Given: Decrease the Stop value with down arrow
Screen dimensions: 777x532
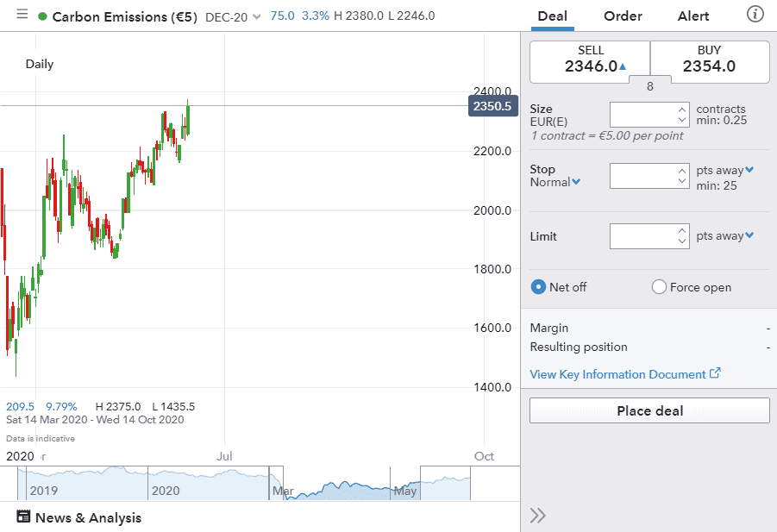Looking at the screenshot, I should point(682,182).
